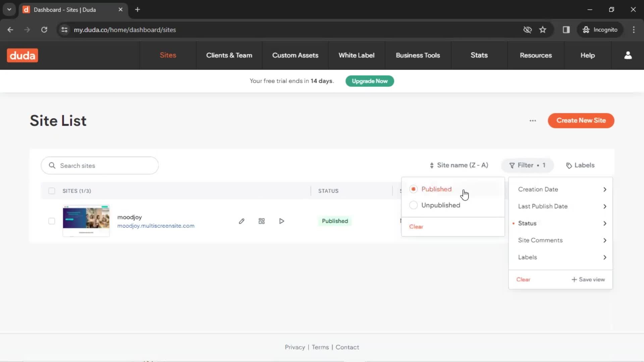Open Business Tools menu
The width and height of the screenshot is (644, 362).
point(418,55)
